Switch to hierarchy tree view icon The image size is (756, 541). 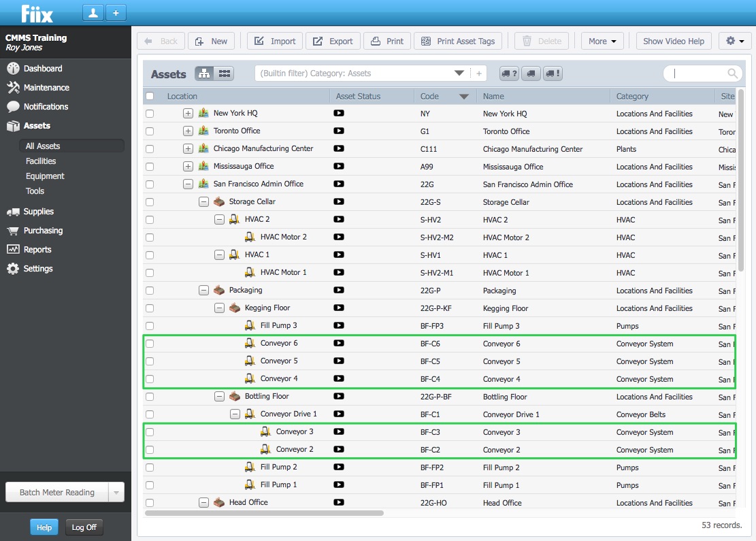click(x=204, y=73)
